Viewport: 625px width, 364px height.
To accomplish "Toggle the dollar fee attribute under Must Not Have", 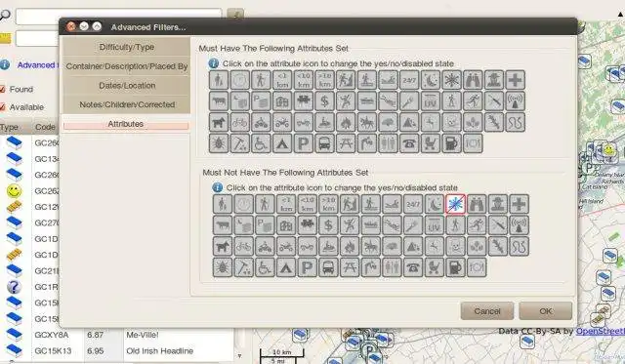I will point(328,225).
